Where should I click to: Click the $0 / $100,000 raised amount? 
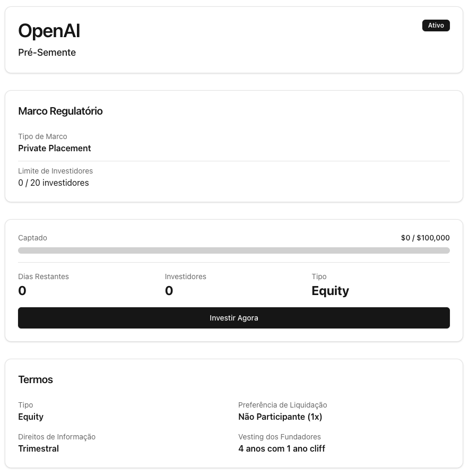point(425,238)
